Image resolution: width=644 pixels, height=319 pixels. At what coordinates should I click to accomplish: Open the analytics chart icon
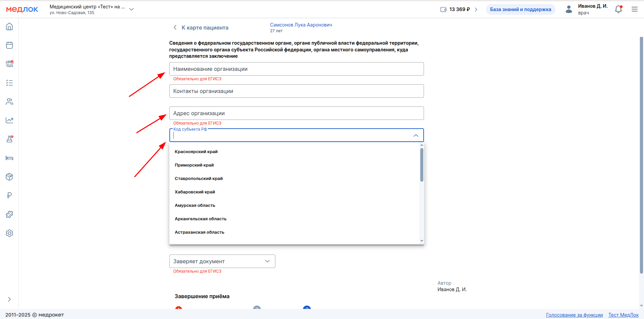click(x=9, y=121)
